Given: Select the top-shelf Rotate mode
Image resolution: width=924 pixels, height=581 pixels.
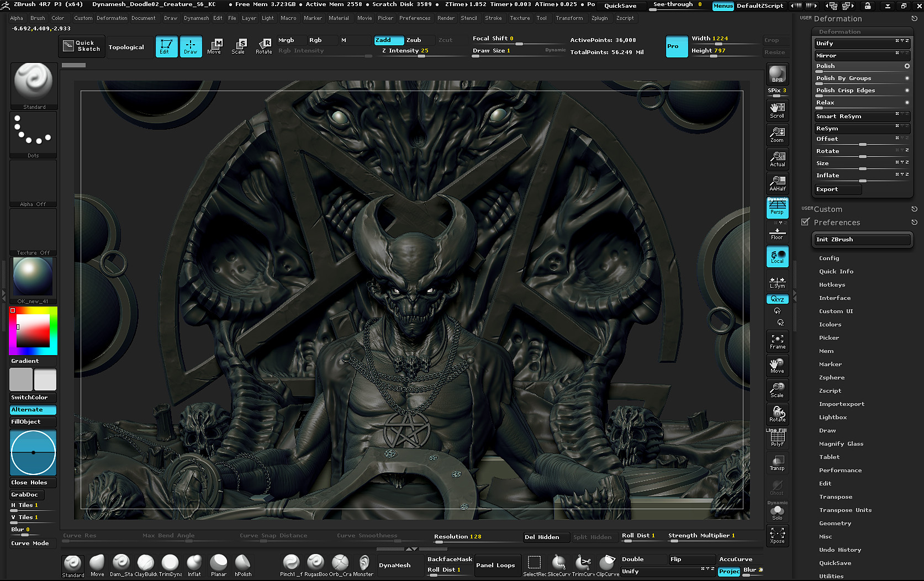Looking at the screenshot, I should tap(263, 46).
